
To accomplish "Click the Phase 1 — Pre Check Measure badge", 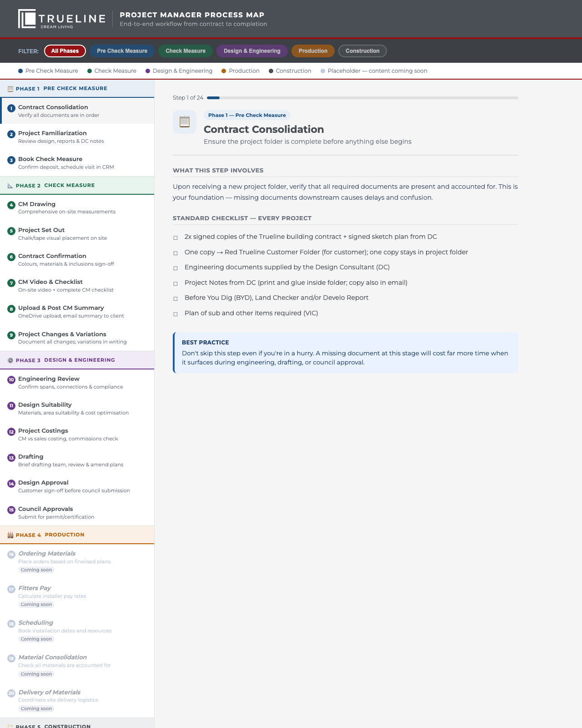I will click(x=247, y=115).
